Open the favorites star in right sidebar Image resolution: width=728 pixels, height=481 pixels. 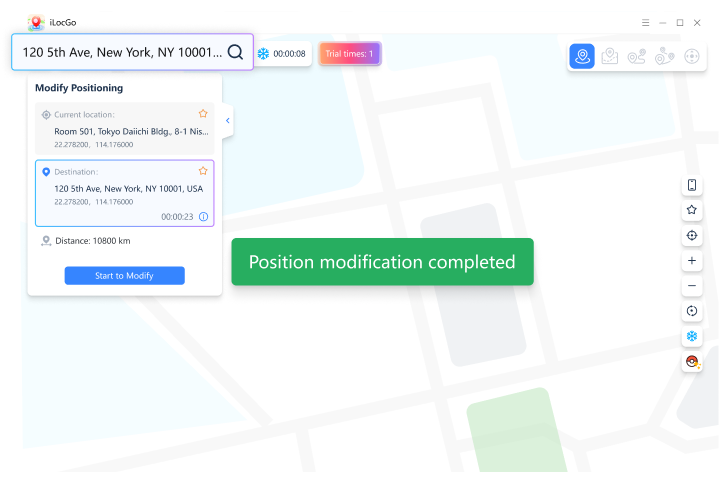tap(692, 210)
